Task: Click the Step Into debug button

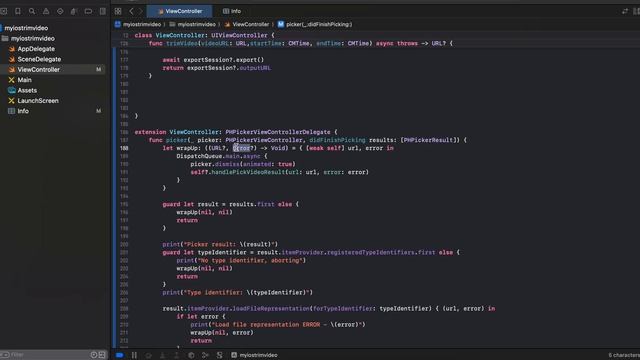Action: tap(162, 355)
